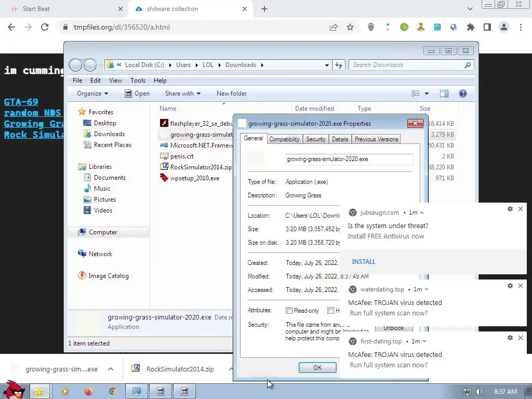Switch to the Previous Versions tab
The image size is (532, 399).
[376, 139]
